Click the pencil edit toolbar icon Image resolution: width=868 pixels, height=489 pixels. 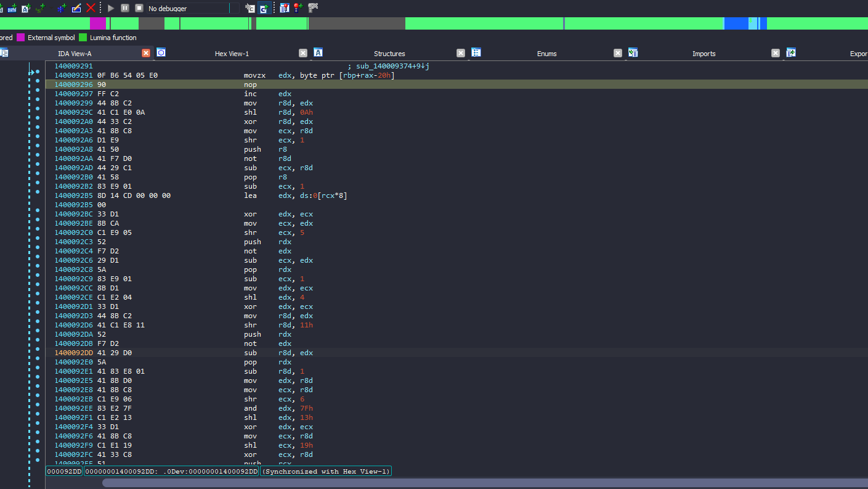tap(76, 8)
